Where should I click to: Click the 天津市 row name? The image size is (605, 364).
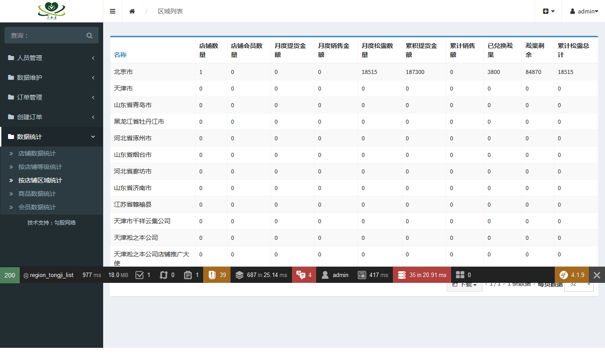coord(123,88)
